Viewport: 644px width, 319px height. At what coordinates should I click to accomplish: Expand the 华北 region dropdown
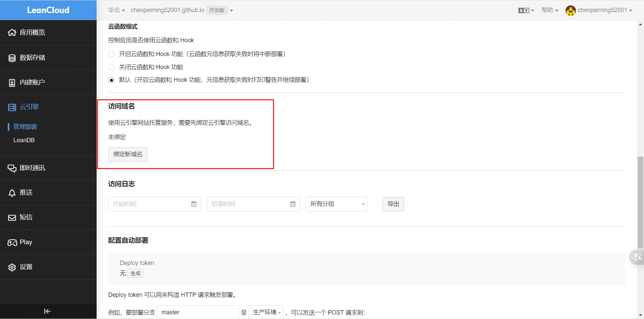[116, 10]
